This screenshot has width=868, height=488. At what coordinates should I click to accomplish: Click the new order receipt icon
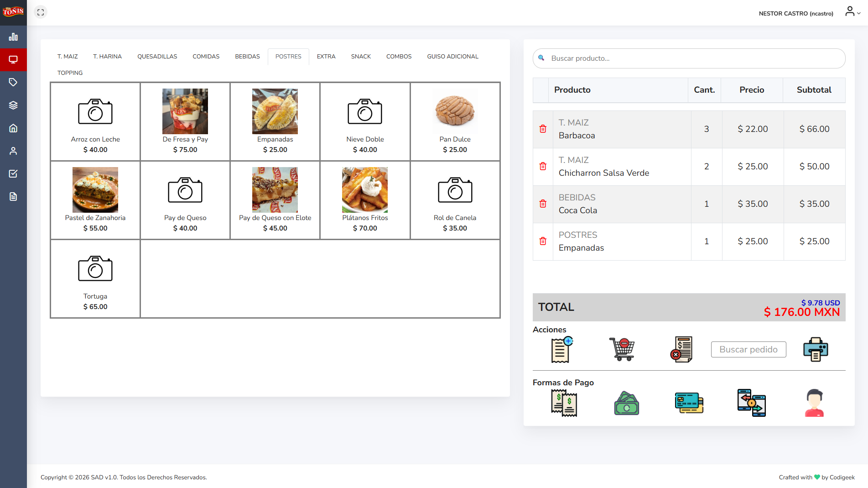[562, 350]
